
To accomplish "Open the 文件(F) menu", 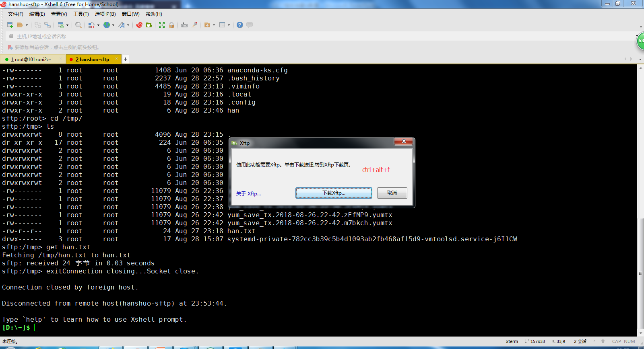I will pos(16,14).
